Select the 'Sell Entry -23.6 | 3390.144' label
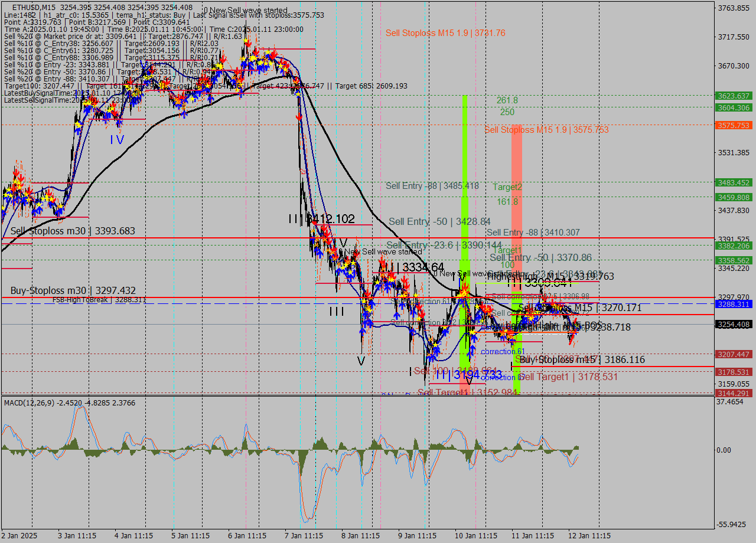This screenshot has height=543, width=756. click(444, 245)
